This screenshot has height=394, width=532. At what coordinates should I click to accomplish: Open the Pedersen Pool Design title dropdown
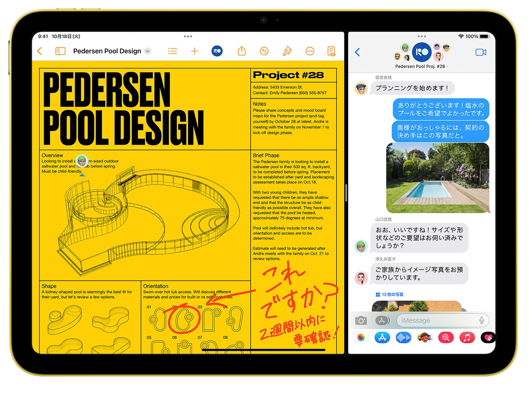pyautogui.click(x=148, y=51)
